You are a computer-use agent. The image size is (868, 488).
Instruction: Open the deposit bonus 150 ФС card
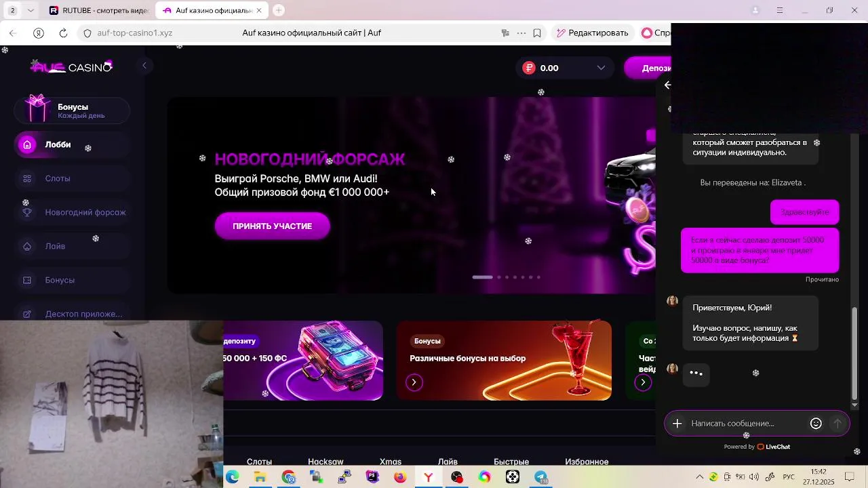[303, 361]
